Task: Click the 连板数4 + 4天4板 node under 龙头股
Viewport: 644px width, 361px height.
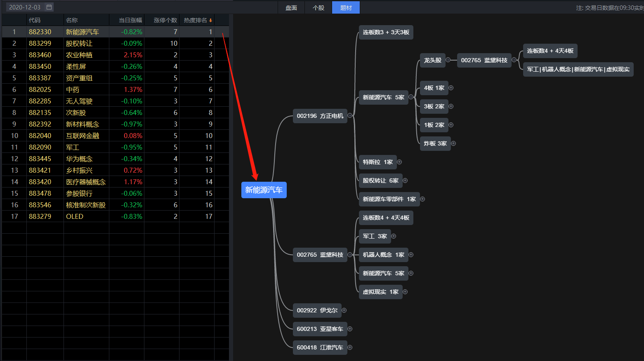Action: point(550,51)
